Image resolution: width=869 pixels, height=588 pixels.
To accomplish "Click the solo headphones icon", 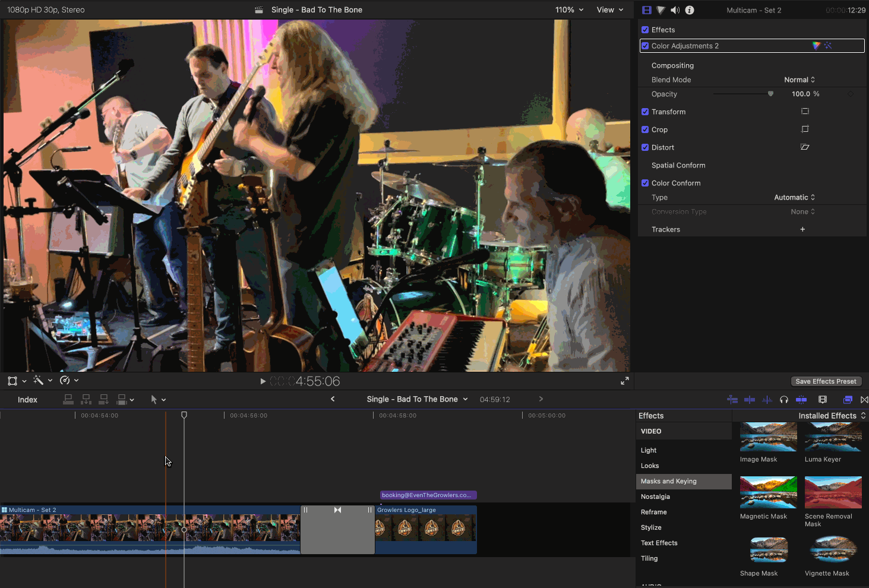I will [x=784, y=400].
